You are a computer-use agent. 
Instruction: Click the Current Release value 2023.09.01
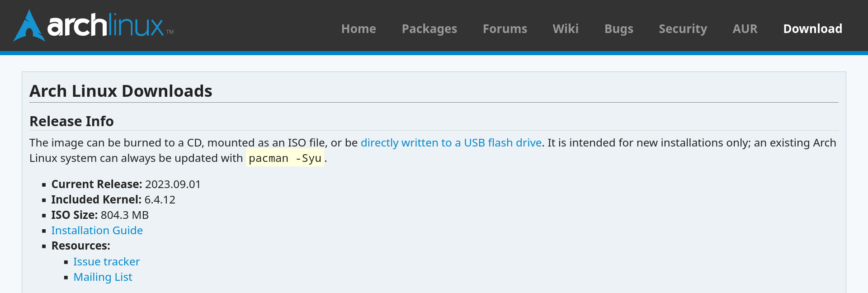pos(173,184)
